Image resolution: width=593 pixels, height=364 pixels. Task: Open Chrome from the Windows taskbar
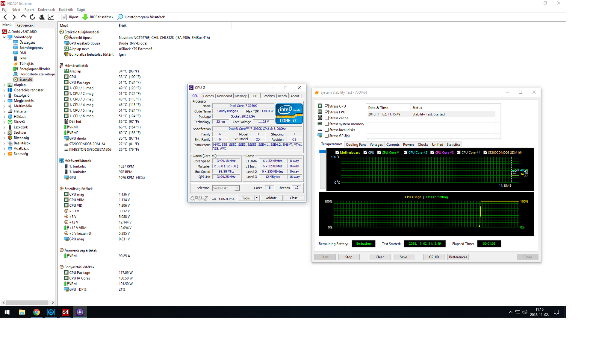[36, 312]
